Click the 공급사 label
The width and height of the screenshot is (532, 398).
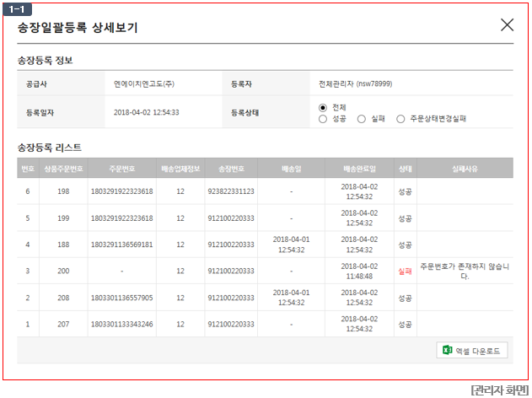36,83
